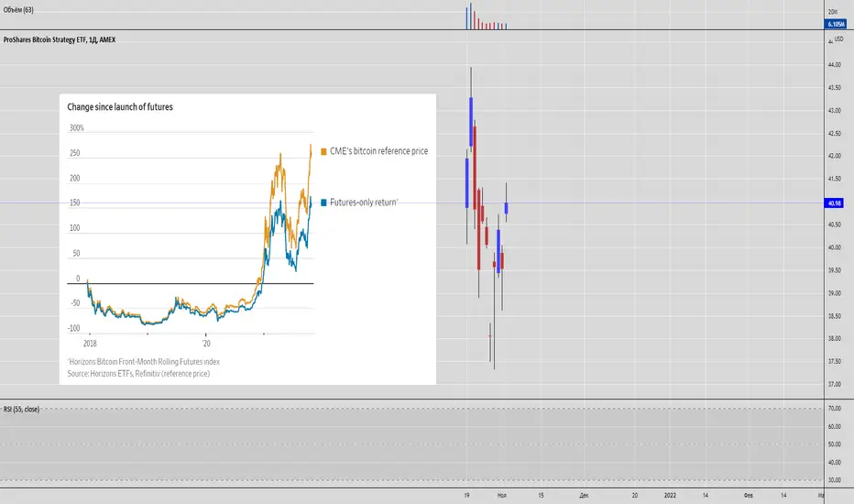Click the 15 date label on time axis
The height and width of the screenshot is (504, 854).
click(541, 495)
